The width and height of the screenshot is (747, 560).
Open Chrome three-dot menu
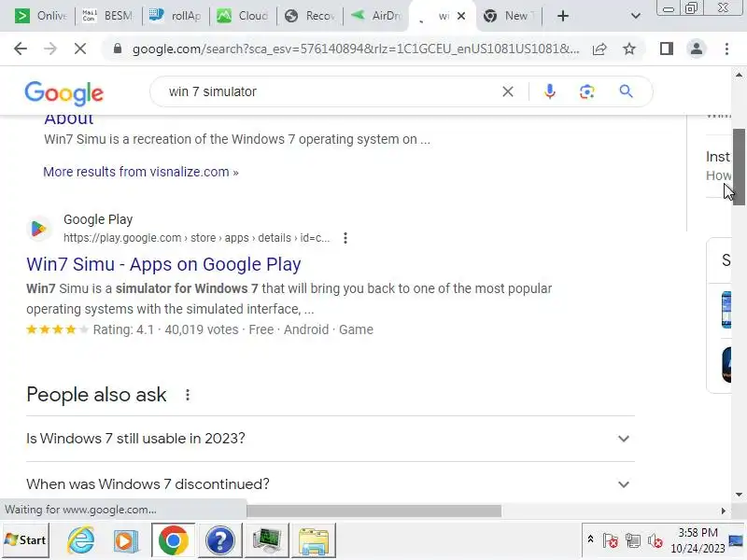[x=726, y=49]
